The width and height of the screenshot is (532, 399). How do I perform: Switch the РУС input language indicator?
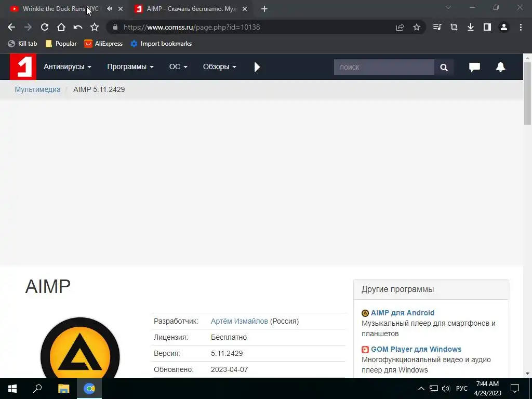pos(461,389)
